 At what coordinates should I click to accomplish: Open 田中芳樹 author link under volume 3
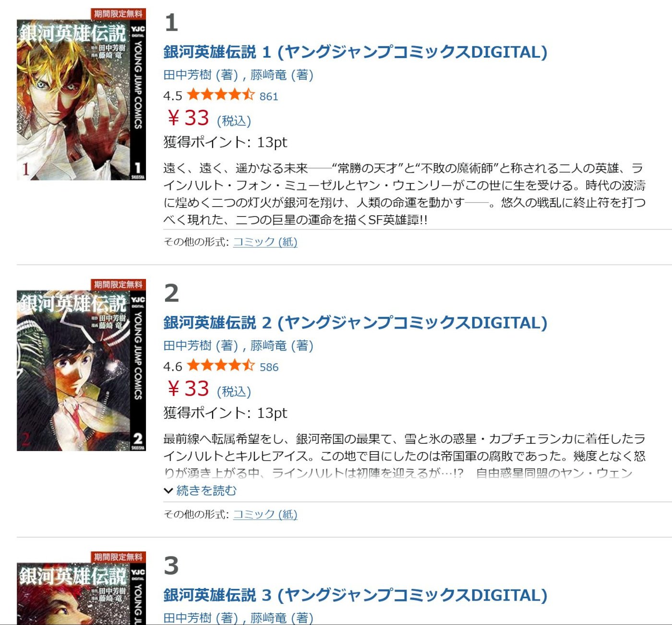click(187, 618)
